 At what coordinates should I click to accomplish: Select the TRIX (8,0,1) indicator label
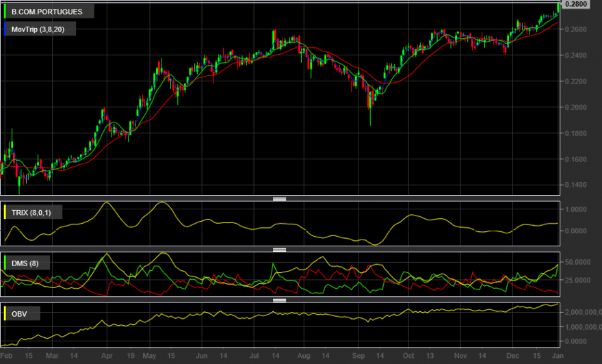(x=31, y=212)
